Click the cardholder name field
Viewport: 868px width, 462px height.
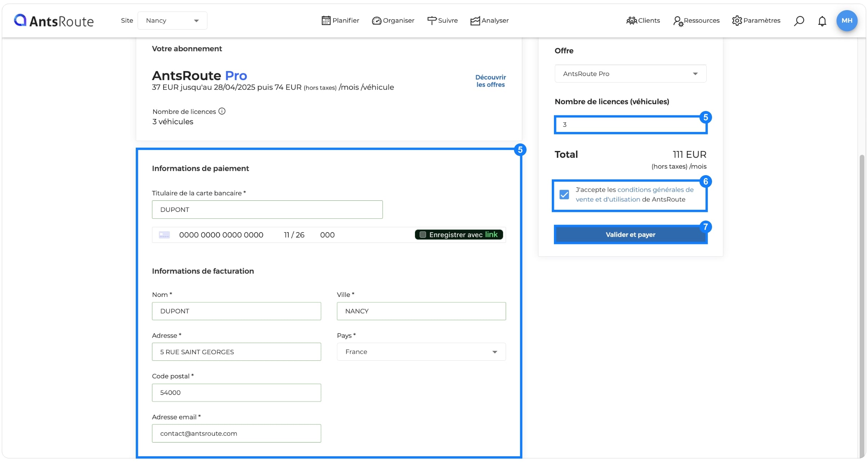[267, 209]
